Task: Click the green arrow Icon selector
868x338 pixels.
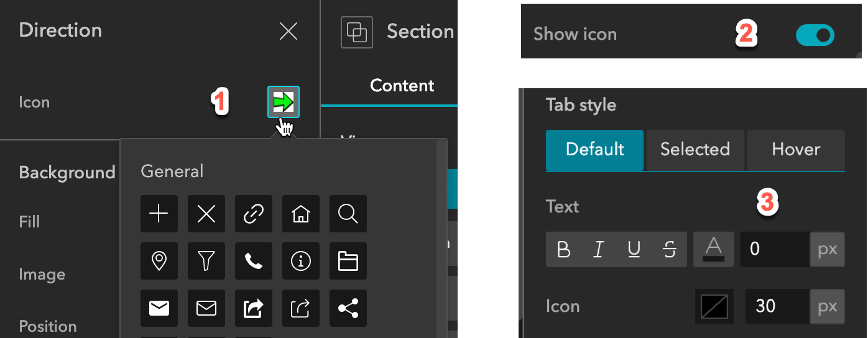Action: 284,102
